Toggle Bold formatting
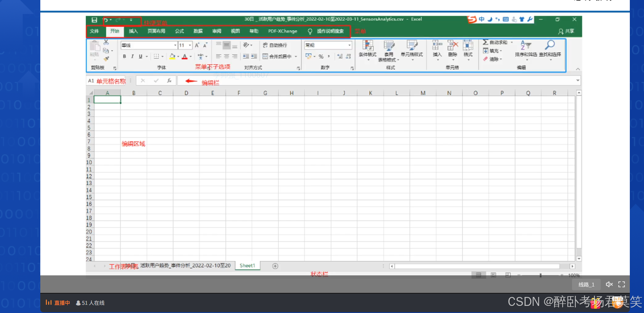The height and width of the screenshot is (313, 644). point(125,57)
